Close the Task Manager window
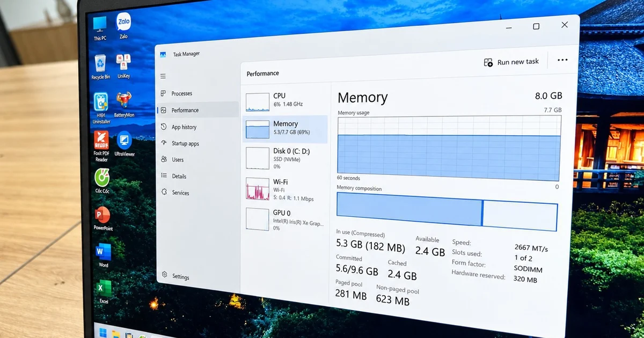 coord(565,25)
